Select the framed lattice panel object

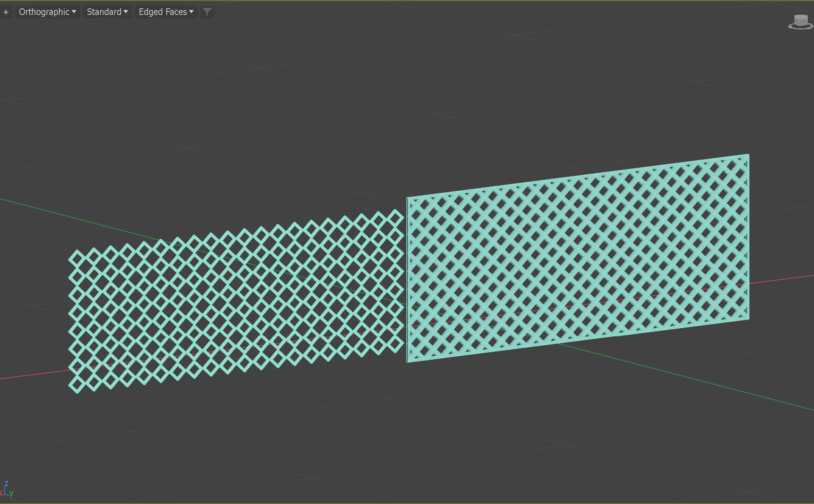click(x=578, y=258)
